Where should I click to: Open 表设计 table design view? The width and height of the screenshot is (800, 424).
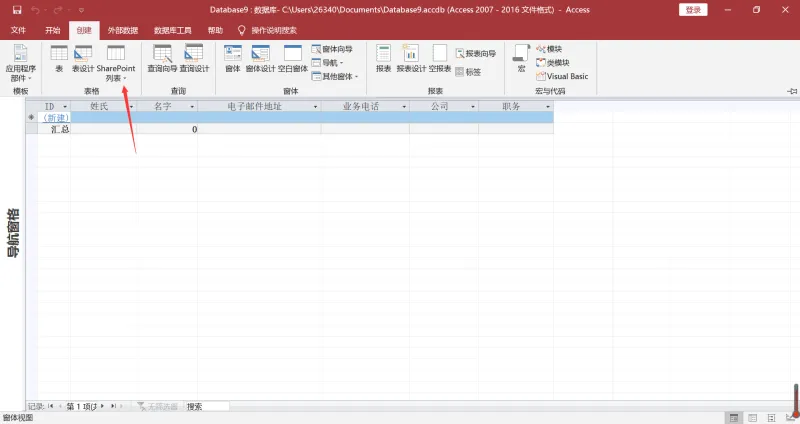coord(83,59)
